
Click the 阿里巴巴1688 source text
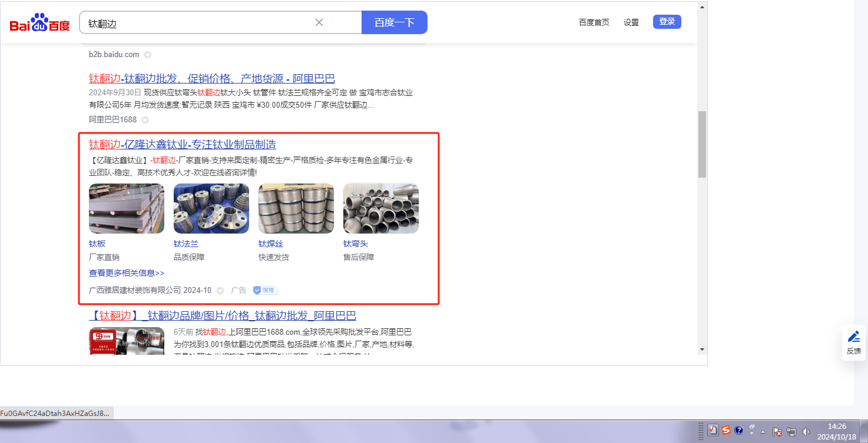point(112,120)
